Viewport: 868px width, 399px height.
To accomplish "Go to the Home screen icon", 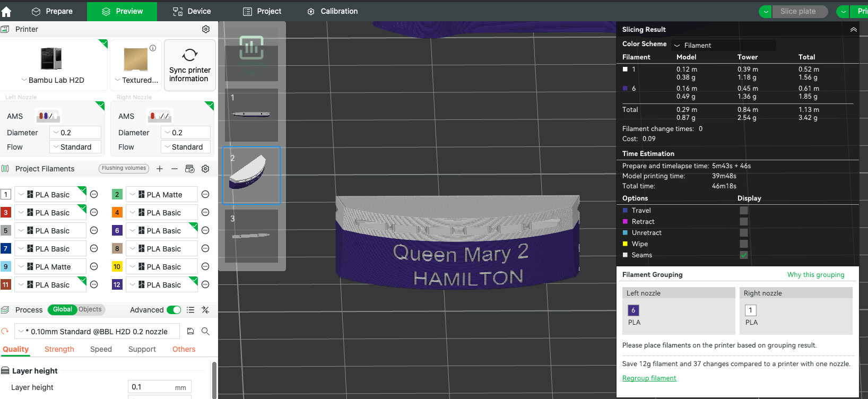I will 6,11.
